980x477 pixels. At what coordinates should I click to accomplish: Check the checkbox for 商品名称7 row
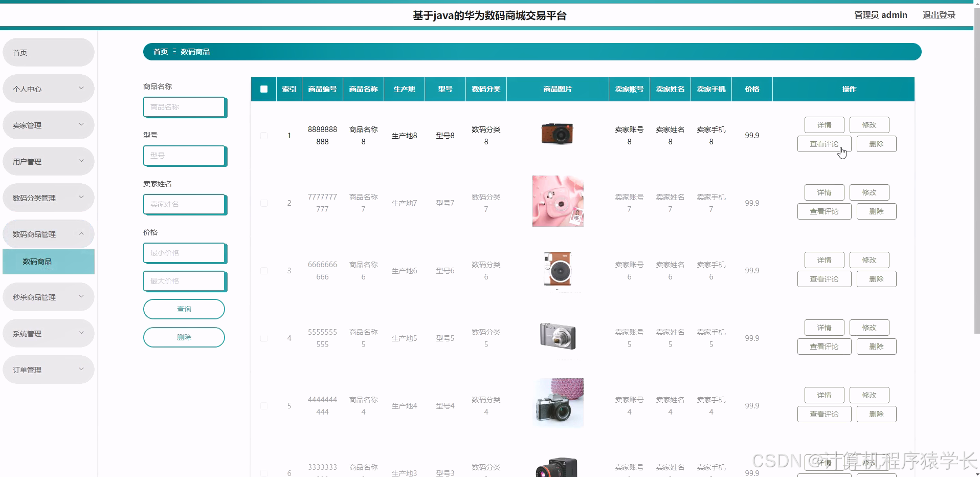pos(264,203)
